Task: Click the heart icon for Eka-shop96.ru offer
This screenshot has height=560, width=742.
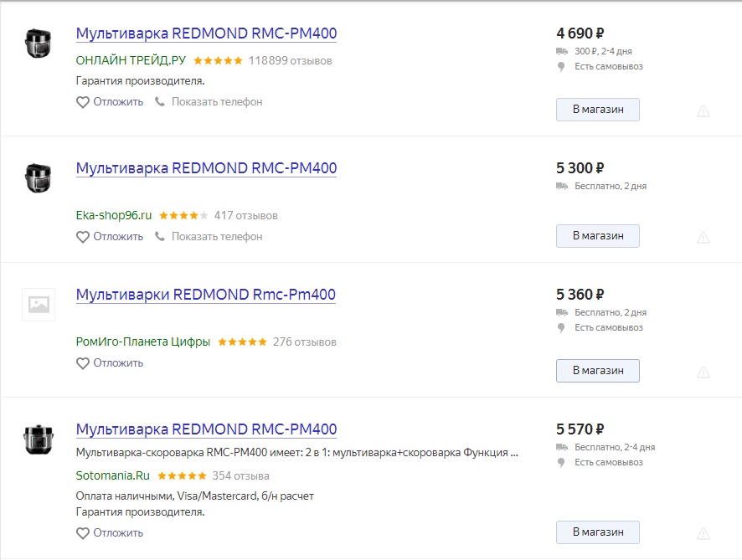Action: click(83, 237)
